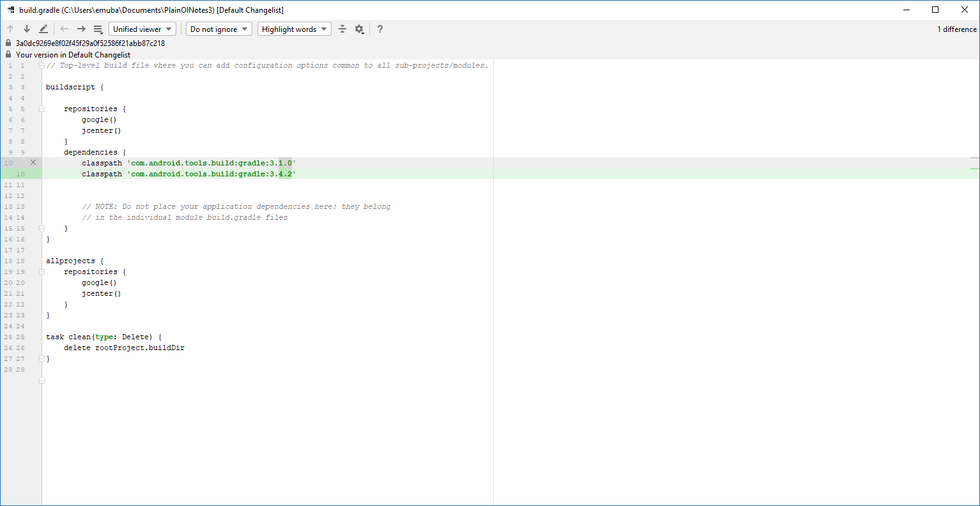
Task: Open diff settings gear menu
Action: pos(360,29)
